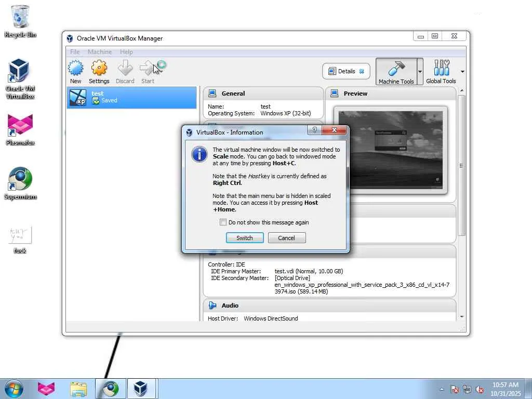Click the Preview section monitor icon
Viewport: 532px width, 399px height.
335,94
